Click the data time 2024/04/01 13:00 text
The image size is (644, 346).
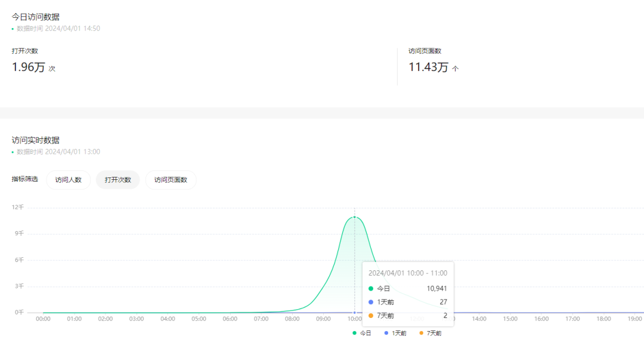[58, 152]
